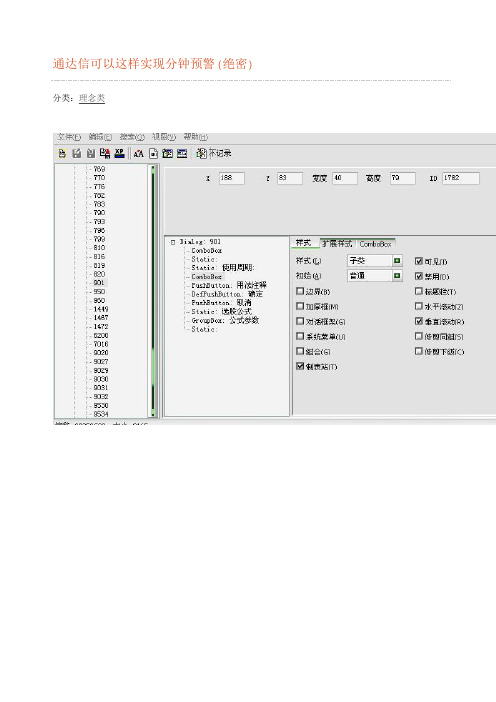This screenshot has width=496, height=702.
Task: Select resource 9534 in the left tree
Action: pyautogui.click(x=101, y=414)
